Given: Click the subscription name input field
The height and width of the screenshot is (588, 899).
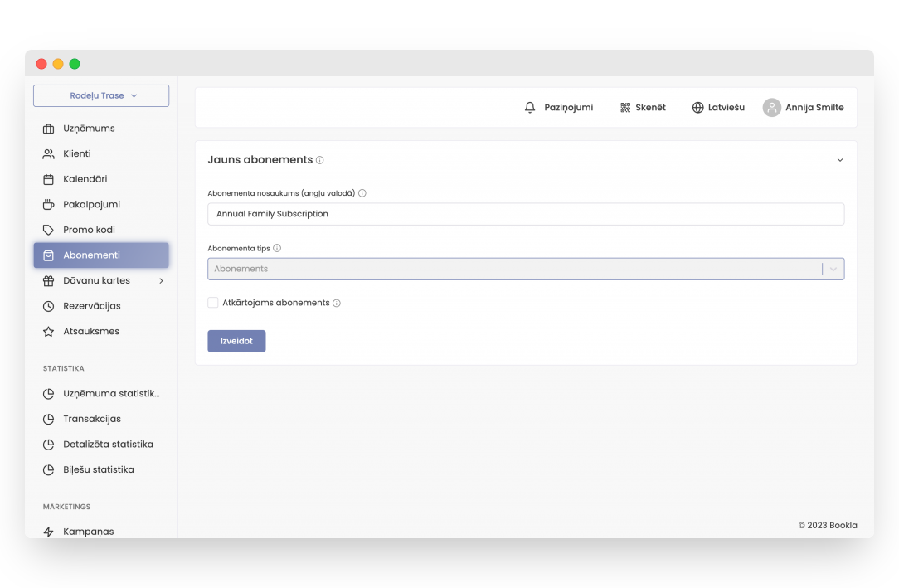Looking at the screenshot, I should (x=525, y=214).
